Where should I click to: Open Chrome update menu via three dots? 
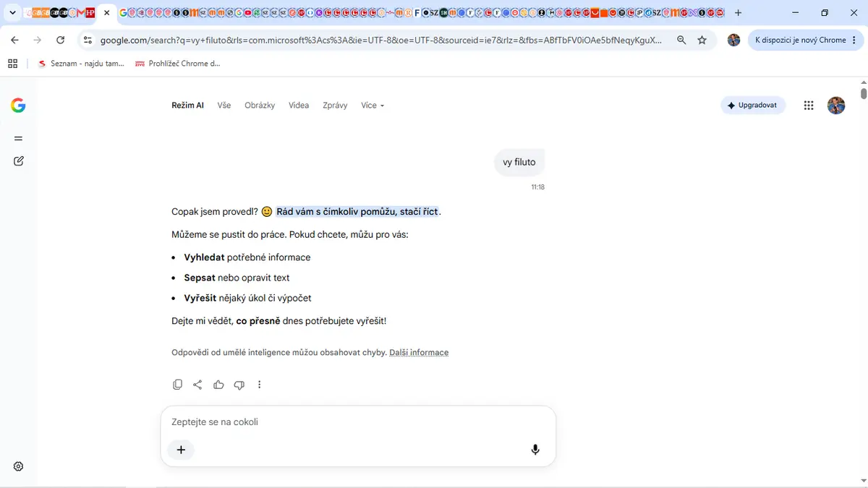[855, 40]
